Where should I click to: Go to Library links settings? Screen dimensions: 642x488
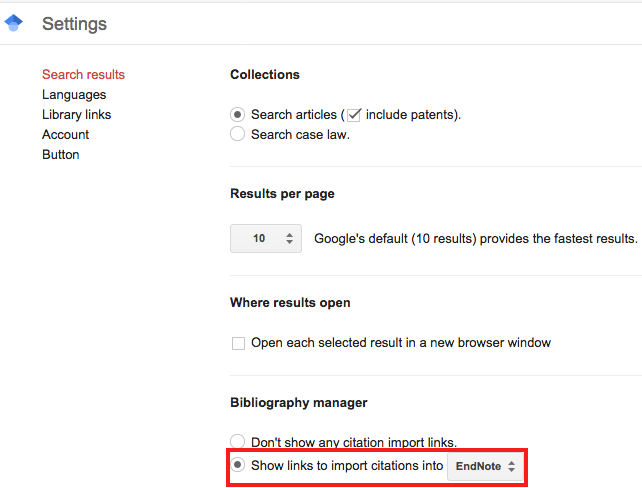77,115
